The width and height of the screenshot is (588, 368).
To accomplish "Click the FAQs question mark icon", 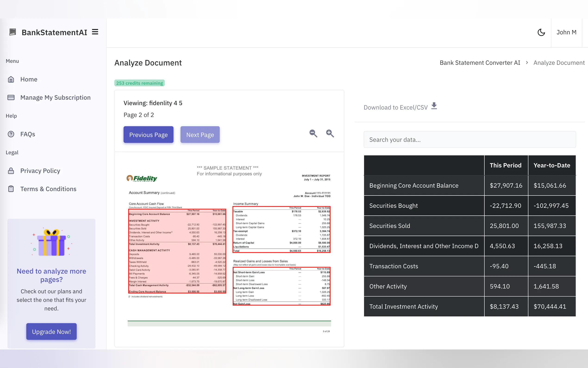I will pyautogui.click(x=11, y=134).
